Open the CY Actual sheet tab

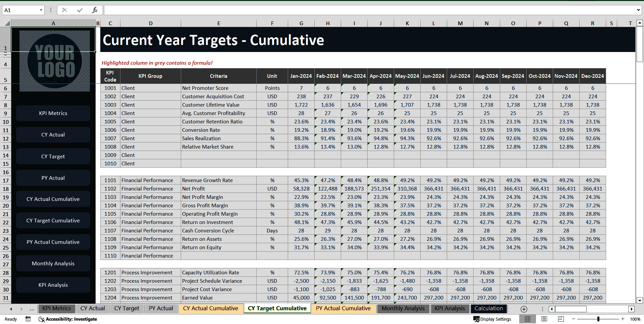tap(93, 309)
